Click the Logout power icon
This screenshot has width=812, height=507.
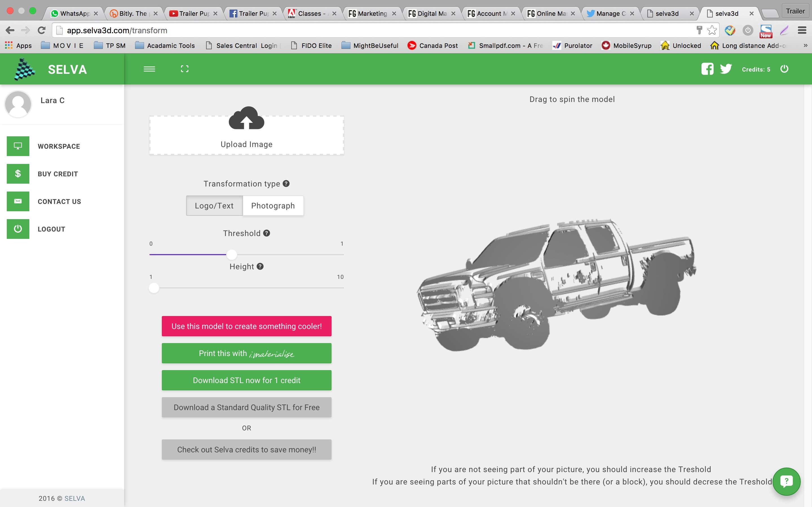(17, 228)
